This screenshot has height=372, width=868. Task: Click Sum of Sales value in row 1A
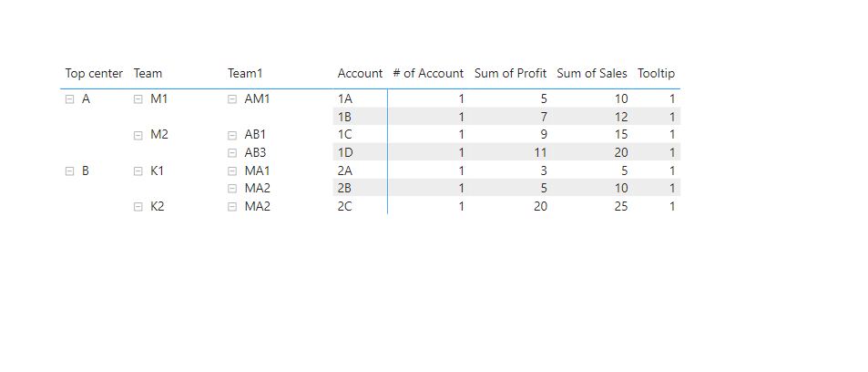click(x=621, y=99)
